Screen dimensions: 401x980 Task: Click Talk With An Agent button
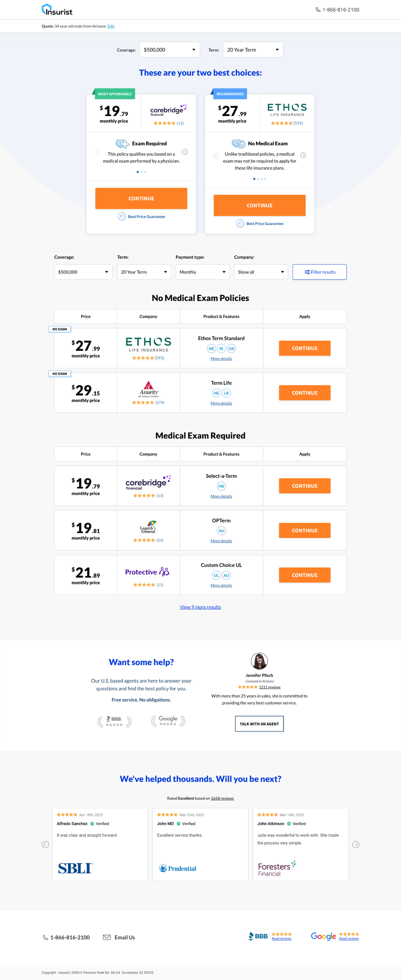[x=259, y=724]
